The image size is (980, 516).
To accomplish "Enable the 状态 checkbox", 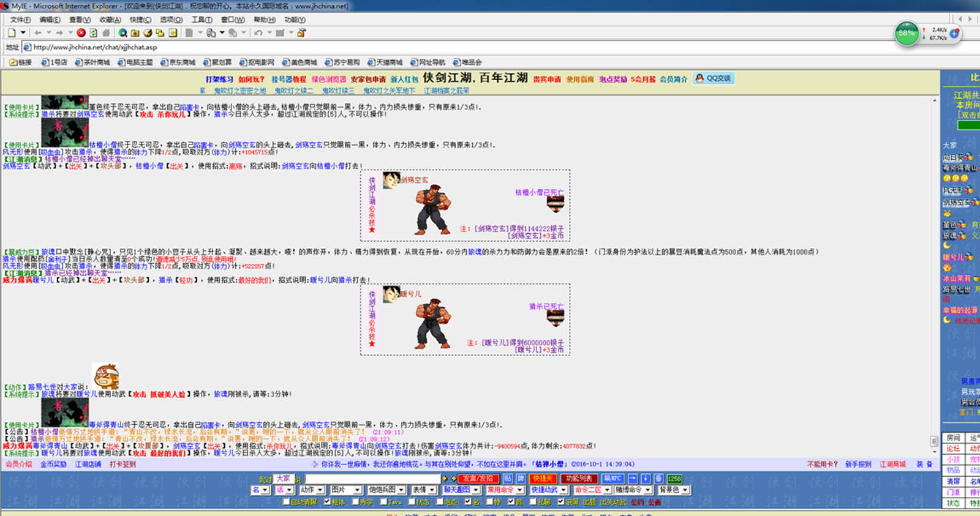I will point(412,501).
